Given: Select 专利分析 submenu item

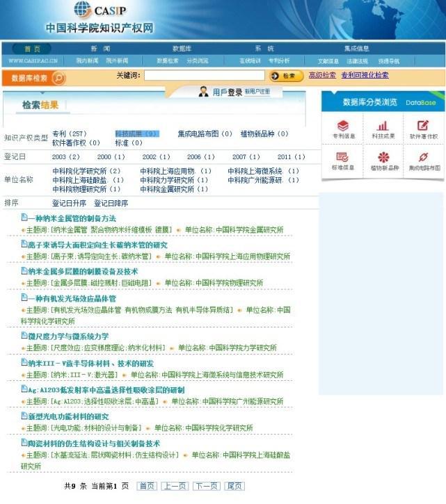Looking at the screenshot, I should [x=279, y=60].
